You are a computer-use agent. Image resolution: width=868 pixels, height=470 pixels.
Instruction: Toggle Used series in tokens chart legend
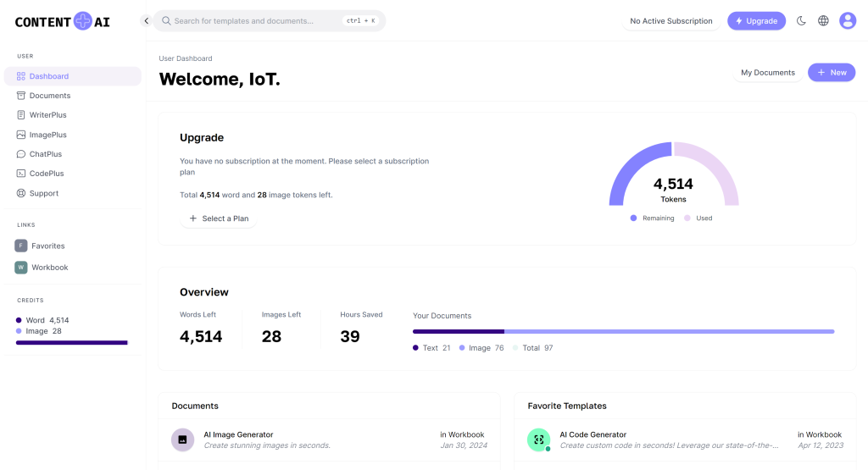[x=698, y=218]
